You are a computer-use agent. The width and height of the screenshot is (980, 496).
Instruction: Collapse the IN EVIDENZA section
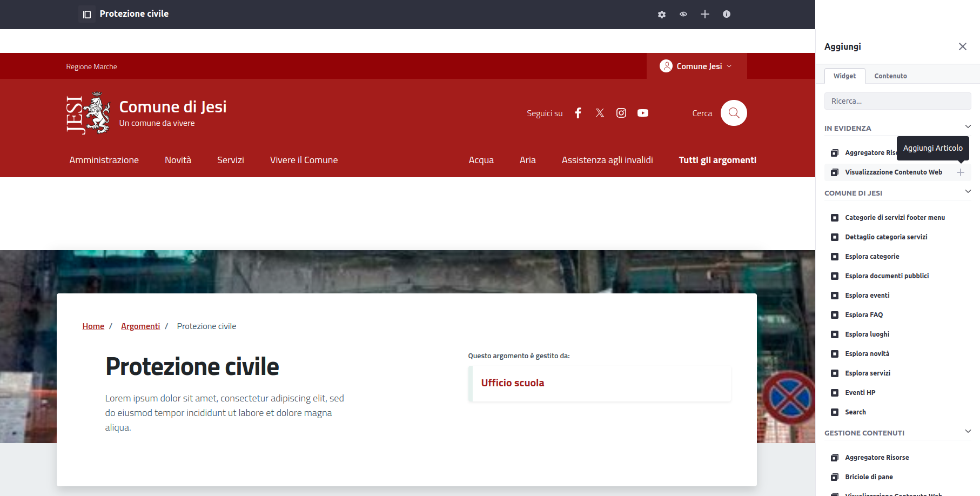point(968,127)
